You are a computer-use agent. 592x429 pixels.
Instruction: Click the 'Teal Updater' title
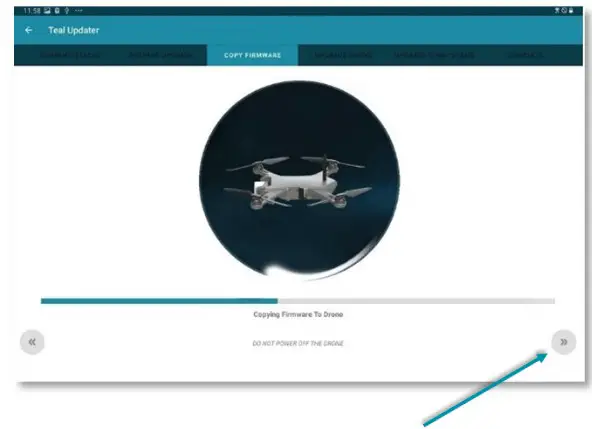tap(74, 30)
